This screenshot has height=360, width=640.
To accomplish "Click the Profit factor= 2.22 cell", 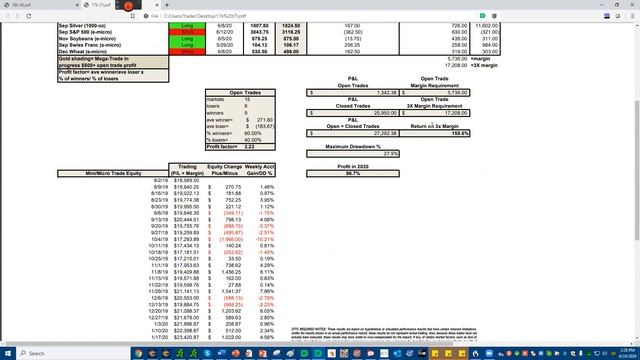I will pos(240,147).
